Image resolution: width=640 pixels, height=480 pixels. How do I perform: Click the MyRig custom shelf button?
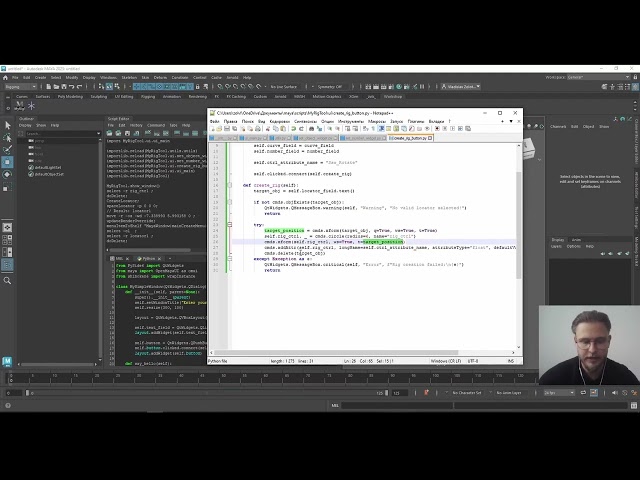[x=19, y=107]
